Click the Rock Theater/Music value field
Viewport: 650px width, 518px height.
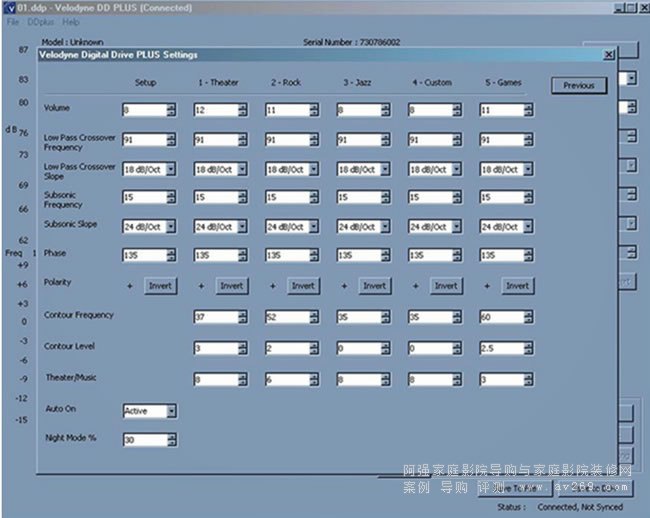(x=284, y=381)
